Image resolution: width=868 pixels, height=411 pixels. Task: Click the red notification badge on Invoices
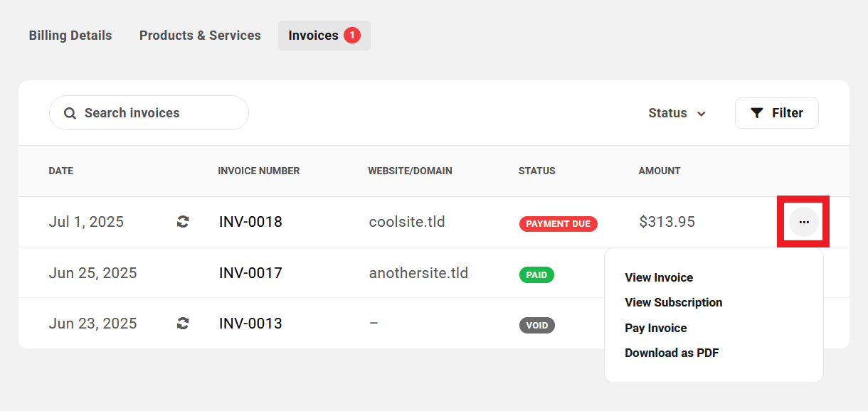click(351, 35)
